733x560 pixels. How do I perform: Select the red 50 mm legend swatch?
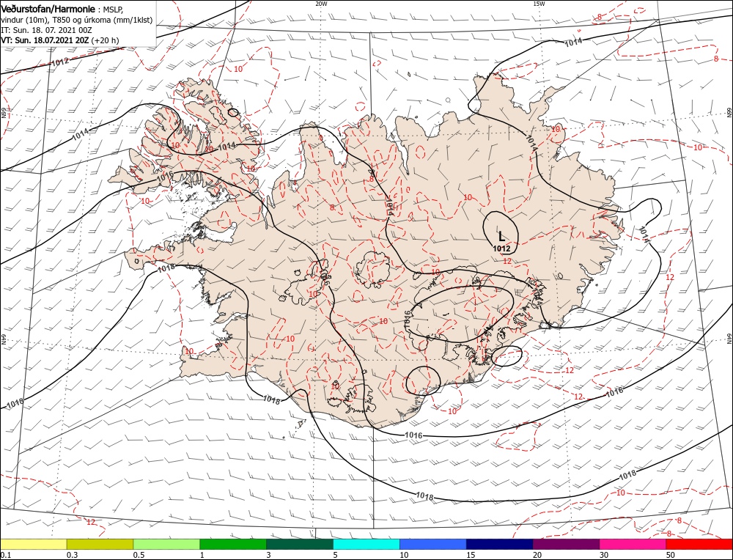[x=699, y=544]
